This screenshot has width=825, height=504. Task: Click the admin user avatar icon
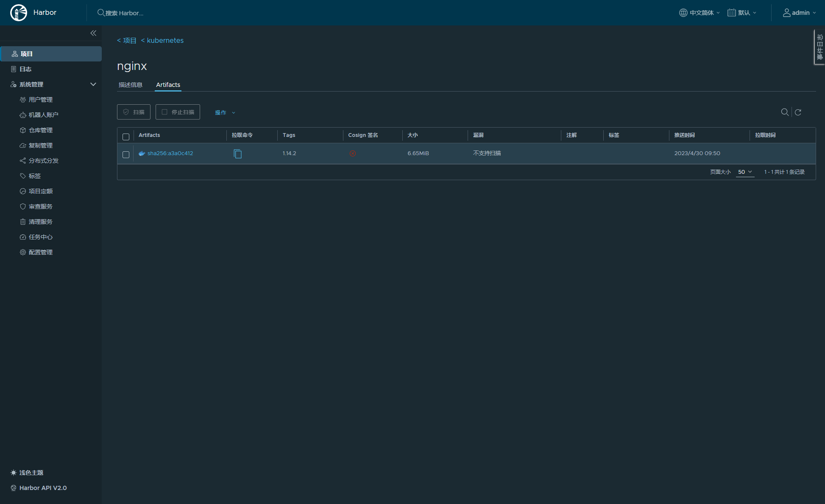(x=786, y=13)
